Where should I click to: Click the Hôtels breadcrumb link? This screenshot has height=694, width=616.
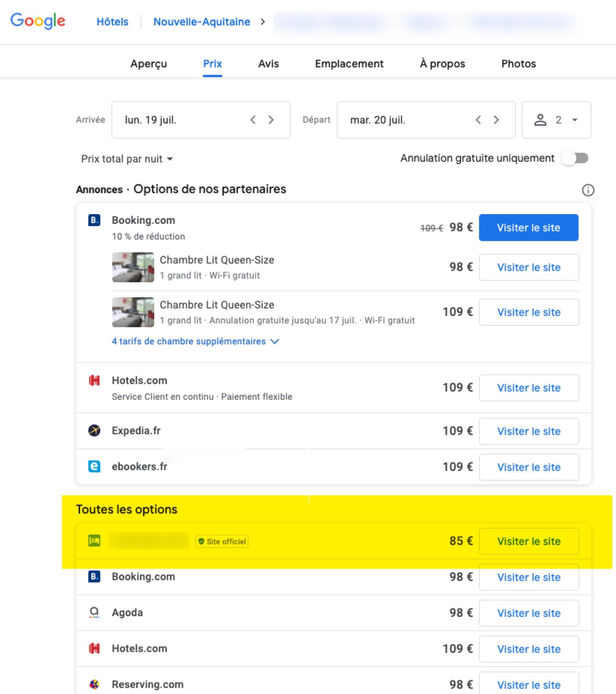pyautogui.click(x=112, y=22)
